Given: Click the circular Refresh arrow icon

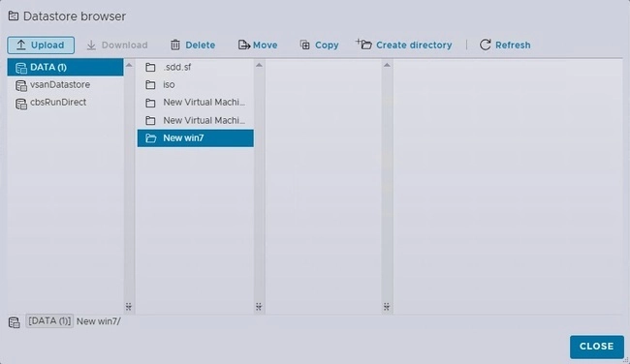Looking at the screenshot, I should [486, 45].
